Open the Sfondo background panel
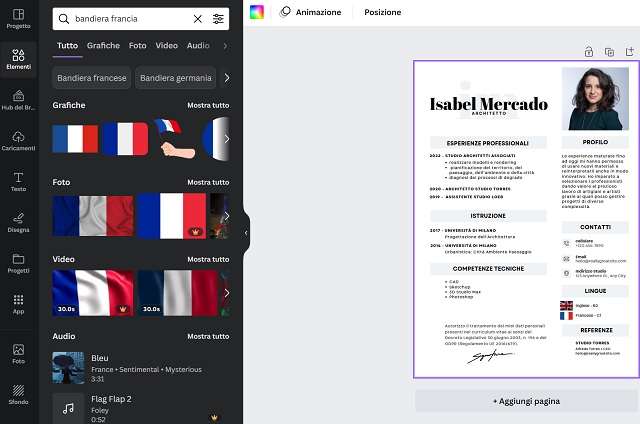 (18, 395)
